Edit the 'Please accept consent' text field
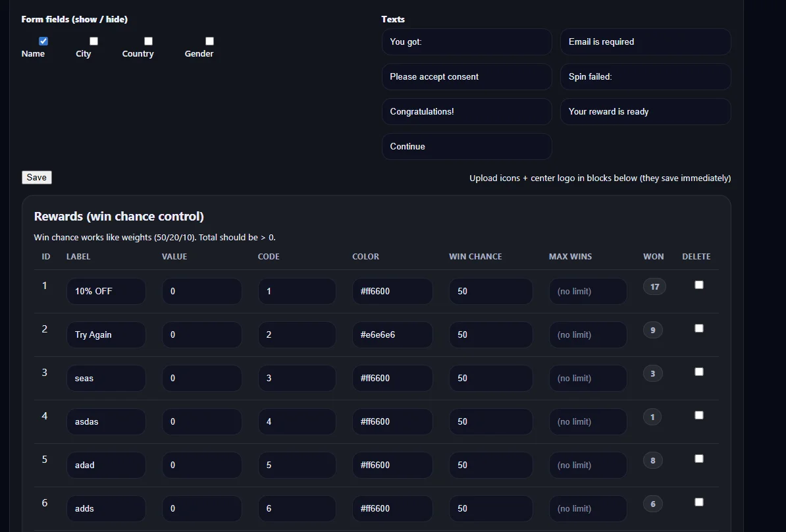Image resolution: width=786 pixels, height=532 pixels. point(467,77)
